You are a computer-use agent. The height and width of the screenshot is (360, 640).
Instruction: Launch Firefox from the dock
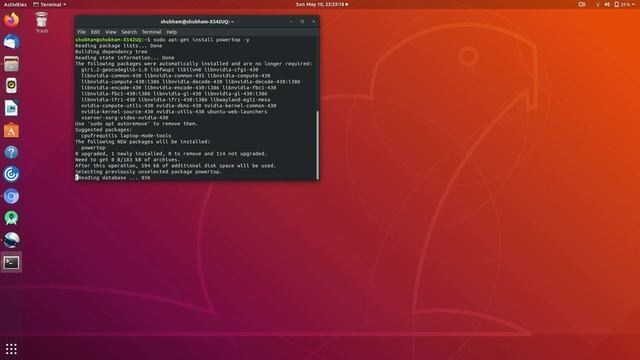coord(11,20)
